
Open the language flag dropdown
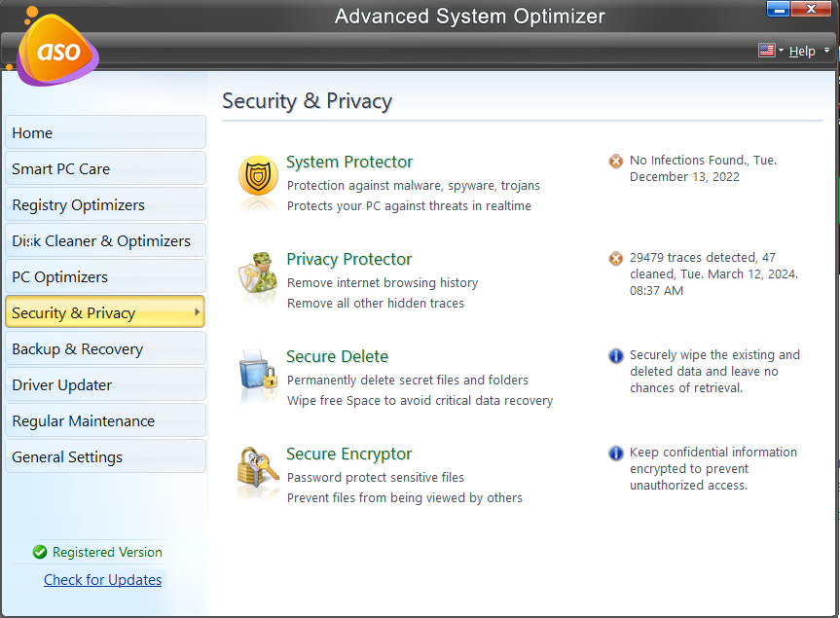(x=768, y=51)
